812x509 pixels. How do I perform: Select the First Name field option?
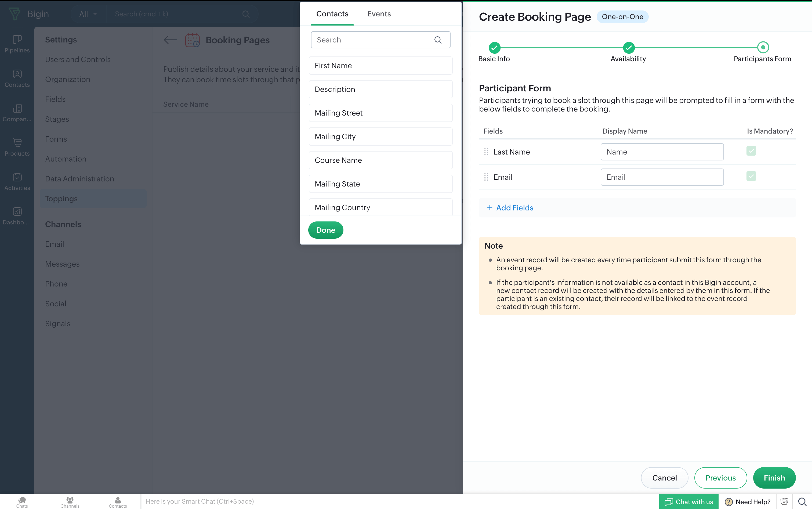pyautogui.click(x=380, y=66)
